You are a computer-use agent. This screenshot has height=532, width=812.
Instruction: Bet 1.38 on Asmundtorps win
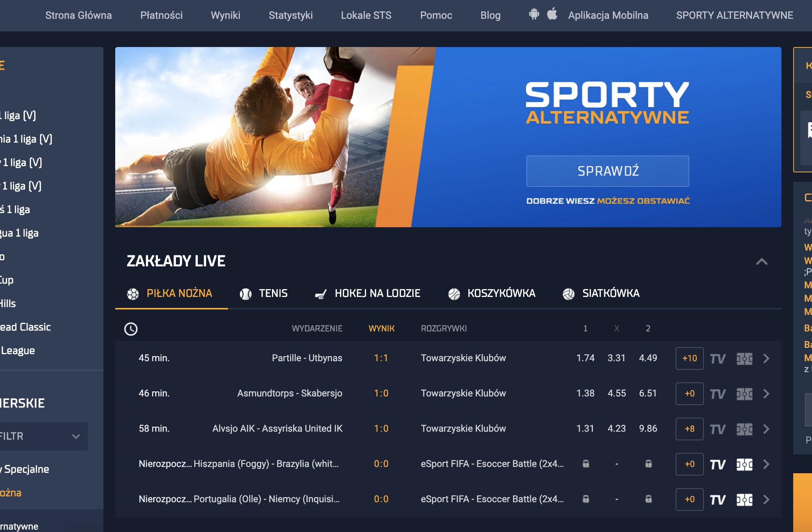click(585, 393)
